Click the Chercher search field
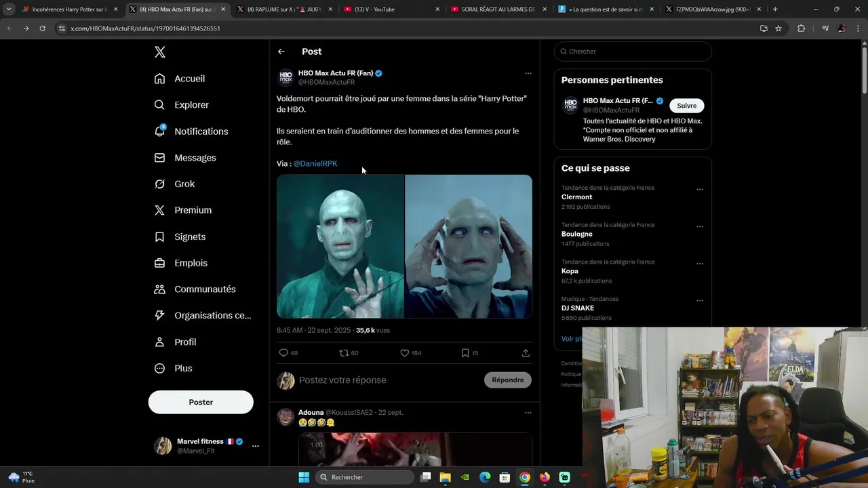This screenshot has width=868, height=488. tap(633, 52)
